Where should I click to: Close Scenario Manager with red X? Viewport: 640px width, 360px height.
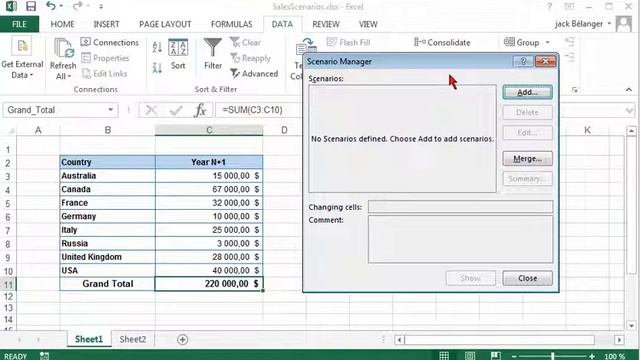[545, 61]
